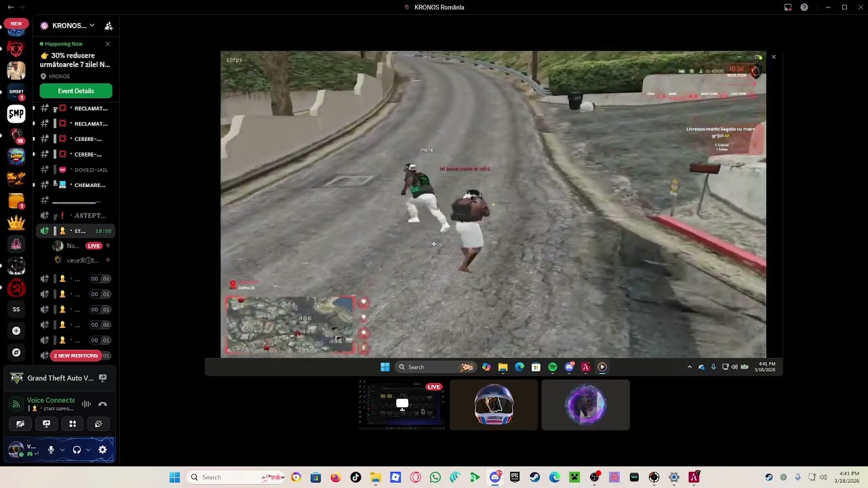This screenshot has height=488, width=868.
Task: Click the invite people icon beside KRONOS
Action: click(108, 26)
